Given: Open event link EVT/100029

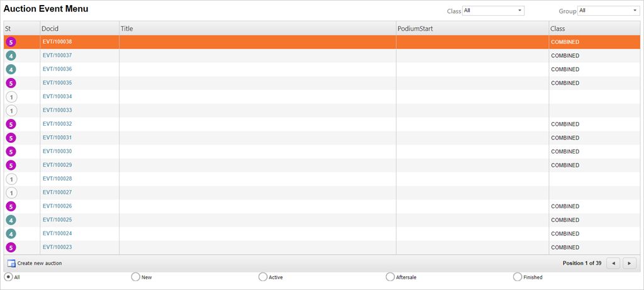Looking at the screenshot, I should coord(57,165).
